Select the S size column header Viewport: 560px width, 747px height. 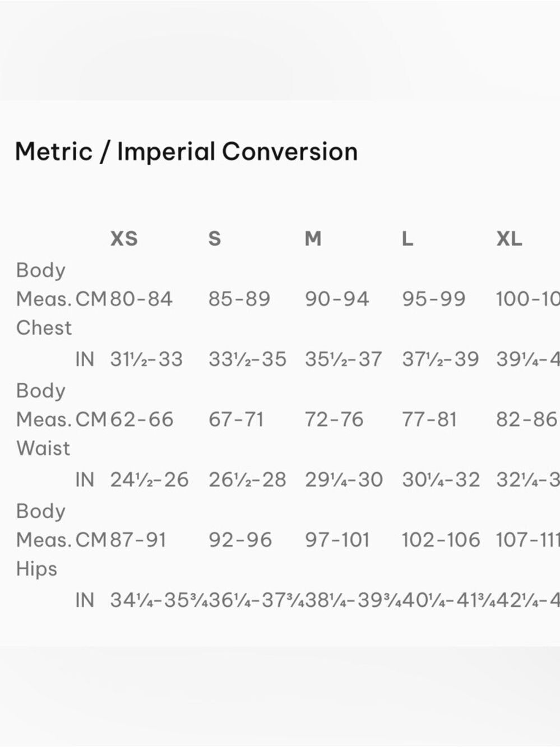tap(215, 239)
